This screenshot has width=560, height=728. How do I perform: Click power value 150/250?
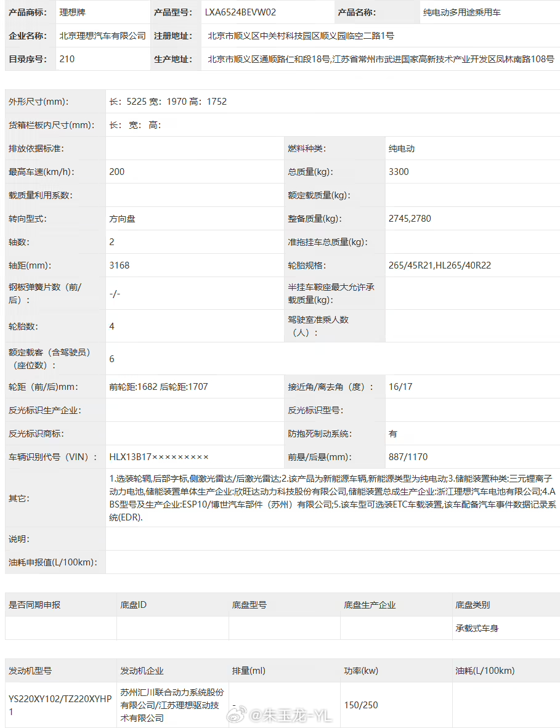[x=361, y=705]
